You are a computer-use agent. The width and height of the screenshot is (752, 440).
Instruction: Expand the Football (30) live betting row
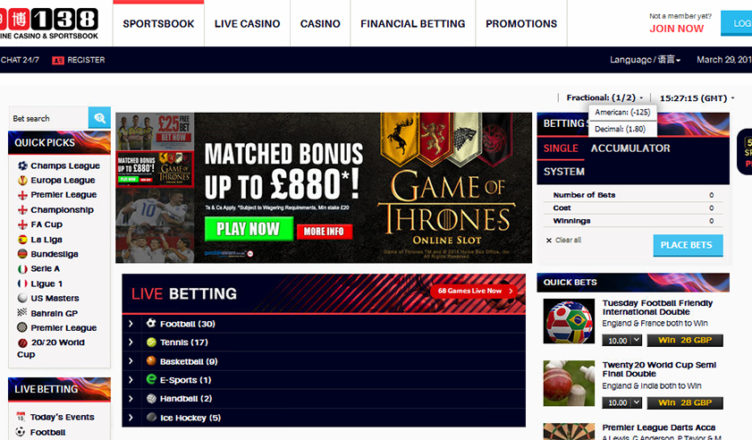click(324, 323)
